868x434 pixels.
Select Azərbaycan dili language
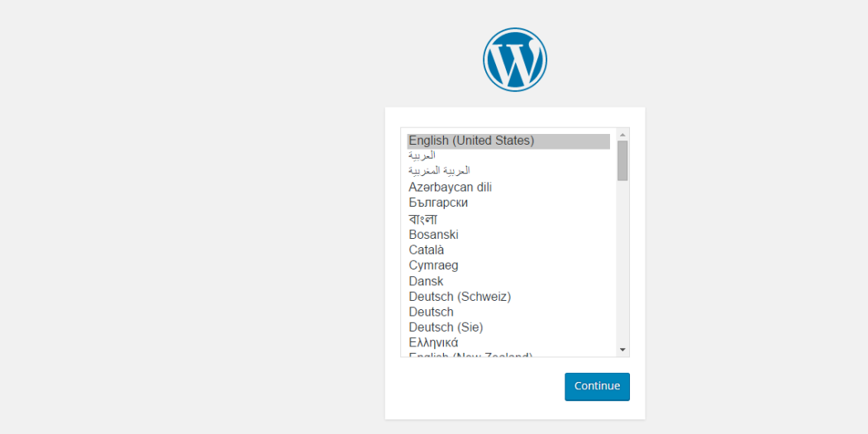coord(508,187)
